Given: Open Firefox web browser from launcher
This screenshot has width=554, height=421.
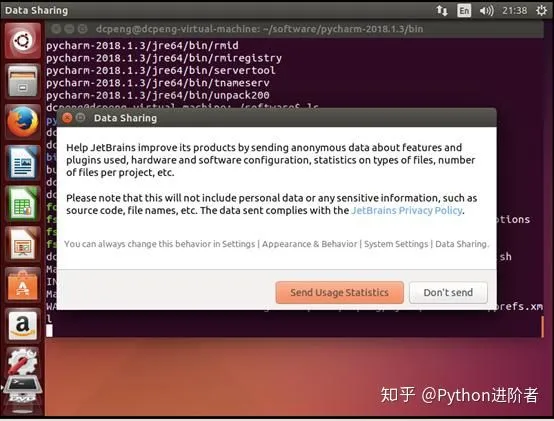Looking at the screenshot, I should coord(23,122).
